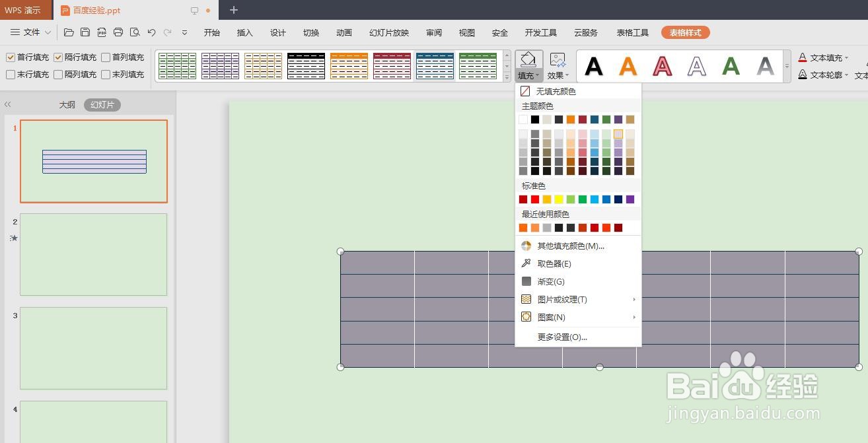868x443 pixels.
Task: Click the print preview icon
Action: coord(135,32)
